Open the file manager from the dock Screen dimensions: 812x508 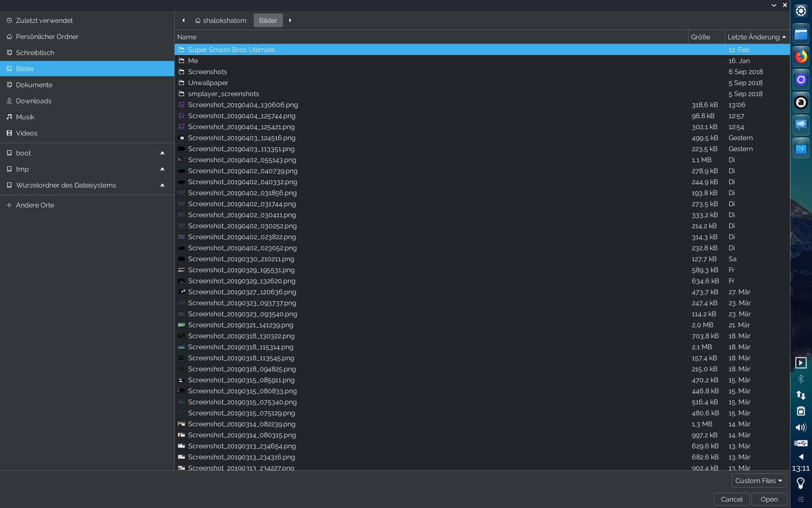801,33
